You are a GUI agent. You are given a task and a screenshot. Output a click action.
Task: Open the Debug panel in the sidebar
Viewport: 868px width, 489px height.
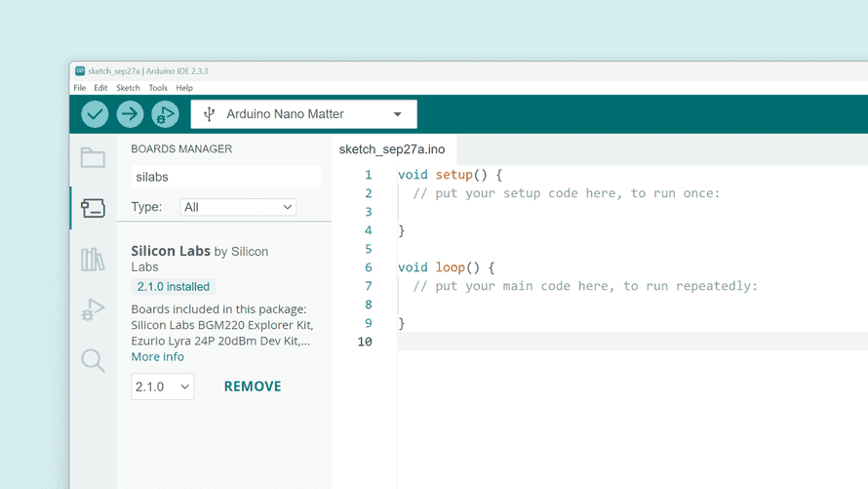[x=93, y=309]
